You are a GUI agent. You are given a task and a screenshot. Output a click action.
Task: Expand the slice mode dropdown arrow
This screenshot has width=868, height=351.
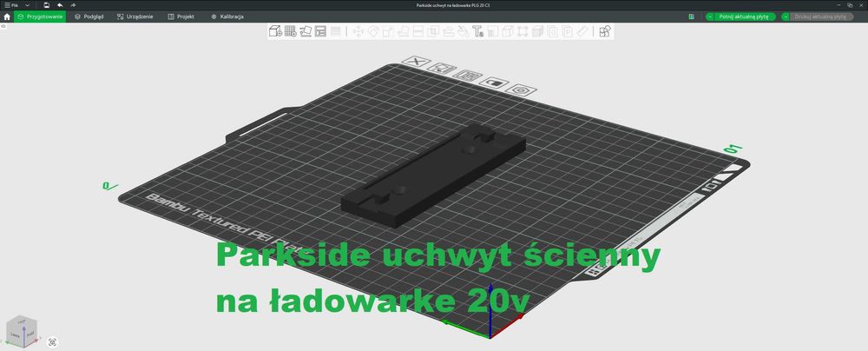coord(710,17)
